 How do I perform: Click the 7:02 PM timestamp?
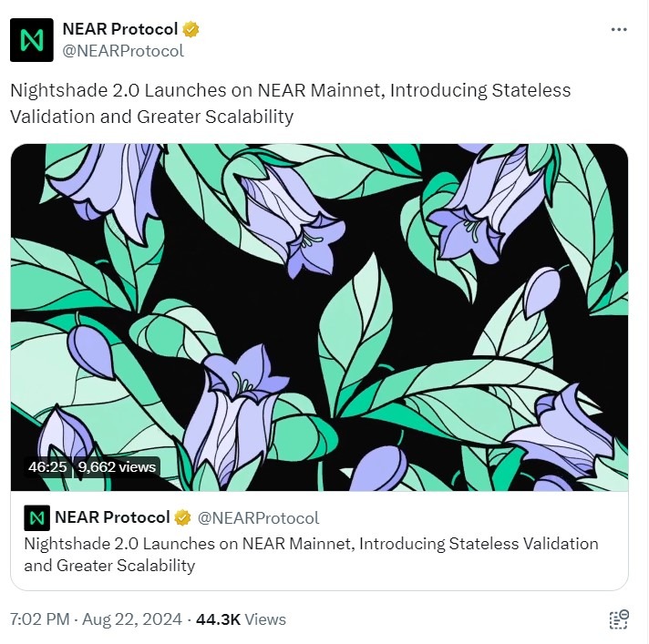point(39,619)
